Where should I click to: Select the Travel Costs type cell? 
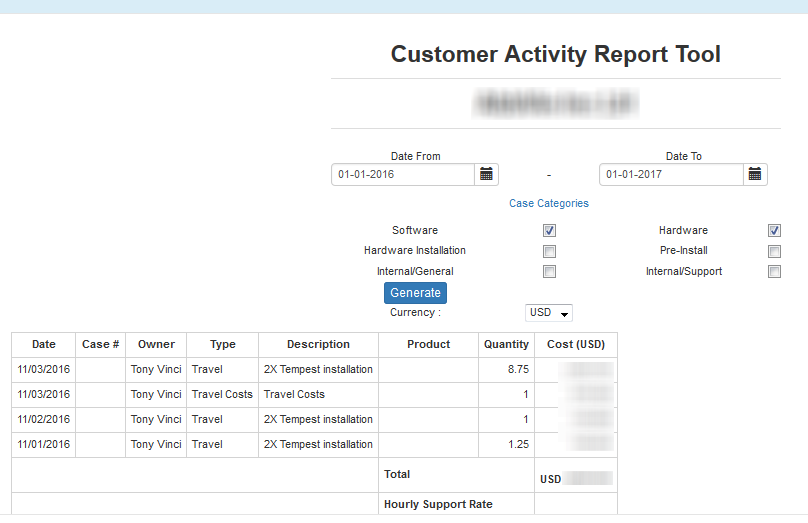pos(222,395)
